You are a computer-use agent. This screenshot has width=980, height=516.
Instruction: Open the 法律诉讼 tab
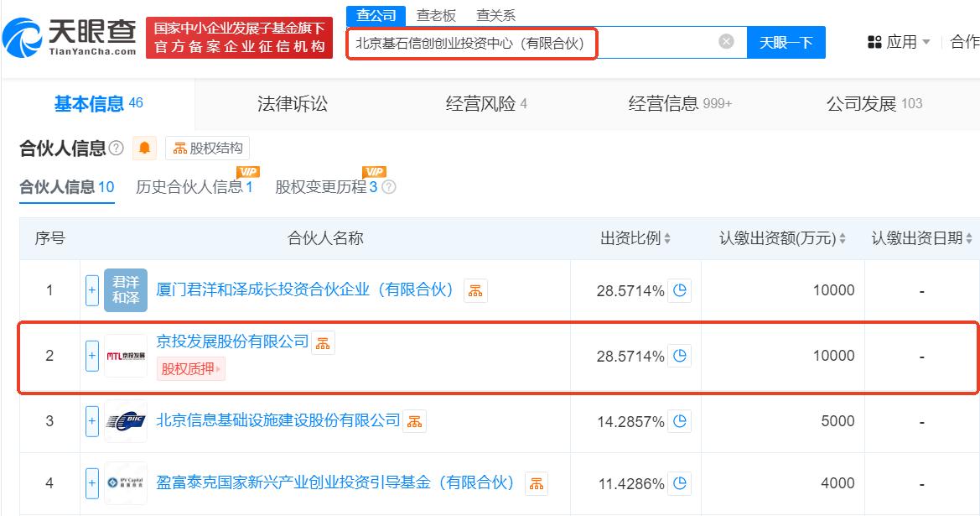tap(293, 104)
